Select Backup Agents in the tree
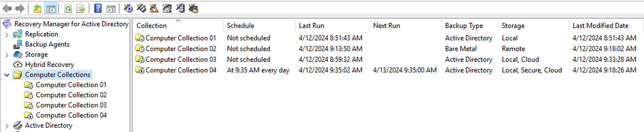Image resolution: width=644 pixels, height=132 pixels. click(47, 44)
